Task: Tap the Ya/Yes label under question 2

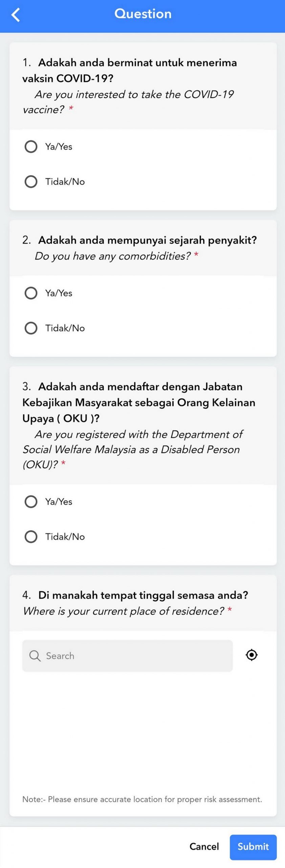Action: [59, 293]
